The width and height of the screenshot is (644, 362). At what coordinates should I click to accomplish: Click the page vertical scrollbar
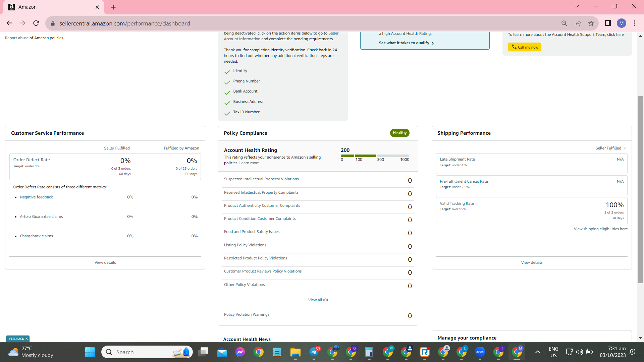point(640,189)
